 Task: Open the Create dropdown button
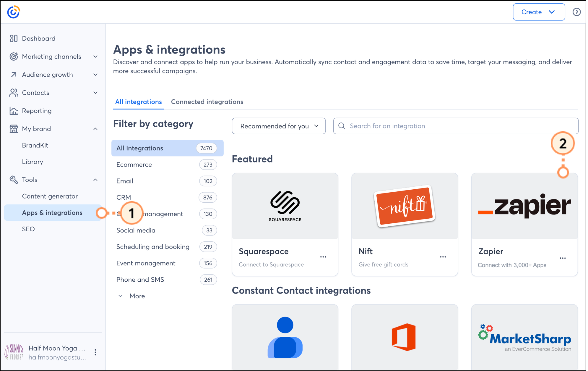(539, 12)
